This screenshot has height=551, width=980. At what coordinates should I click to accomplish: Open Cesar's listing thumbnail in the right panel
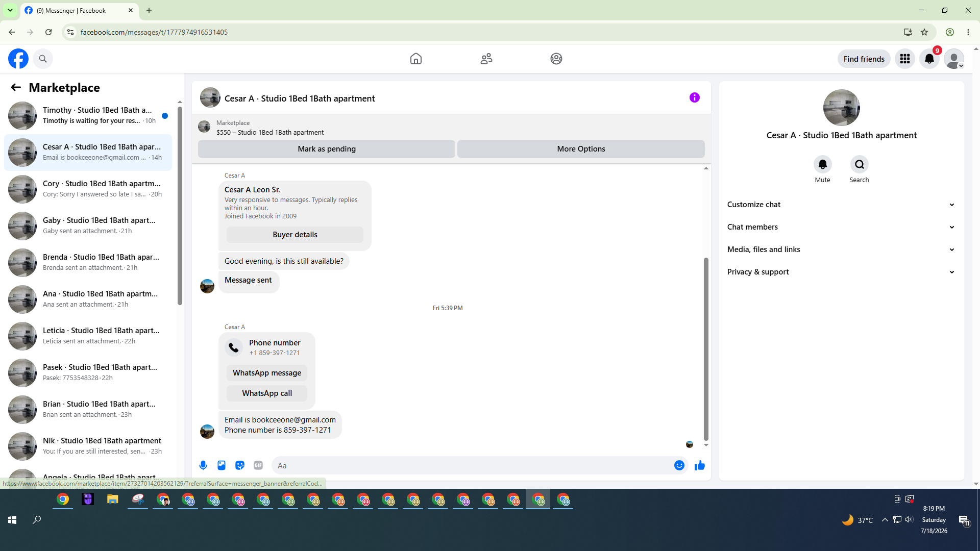(x=842, y=108)
